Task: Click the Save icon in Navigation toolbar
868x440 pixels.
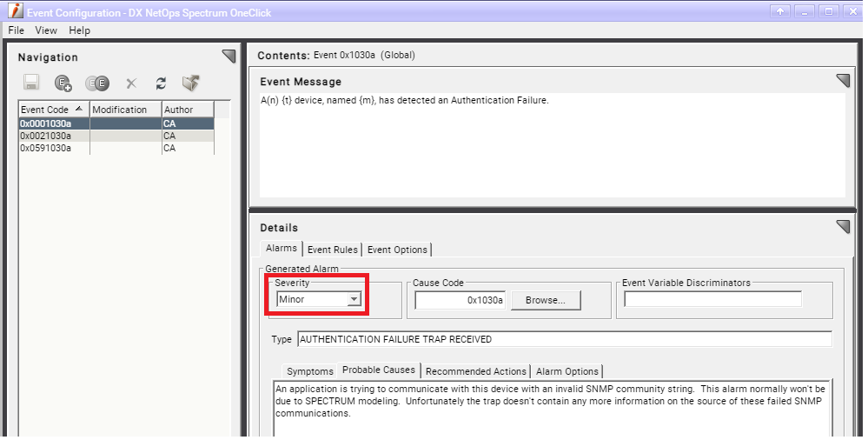Action: tap(31, 83)
